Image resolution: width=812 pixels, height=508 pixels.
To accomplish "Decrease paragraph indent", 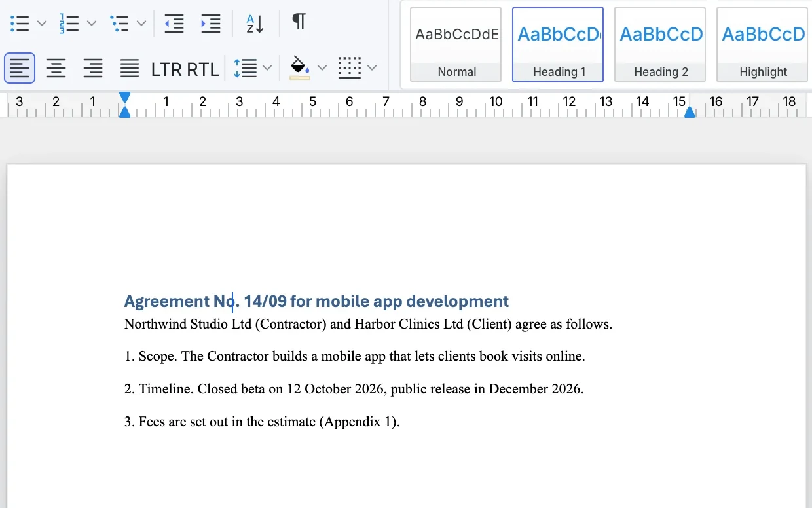I will click(x=174, y=24).
